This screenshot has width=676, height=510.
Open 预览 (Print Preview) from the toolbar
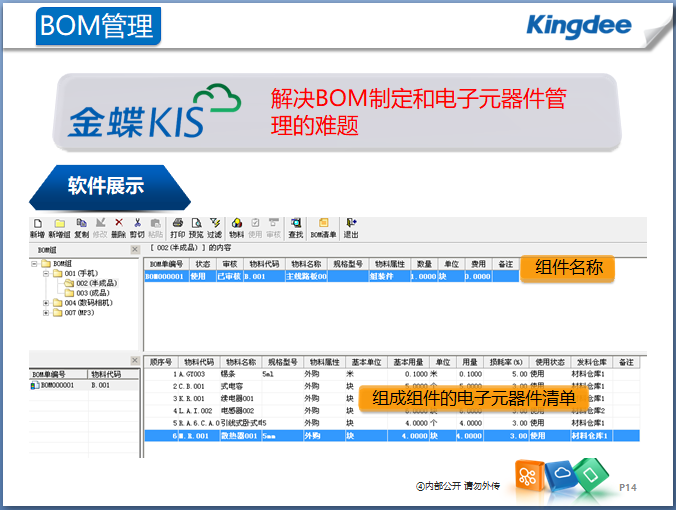pyautogui.click(x=196, y=227)
